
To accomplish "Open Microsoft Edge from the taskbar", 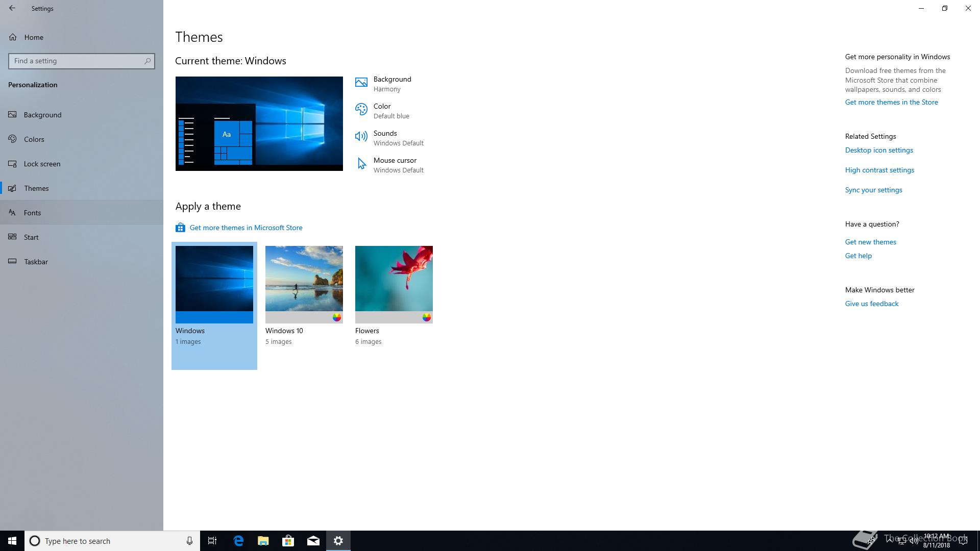I will pyautogui.click(x=238, y=541).
